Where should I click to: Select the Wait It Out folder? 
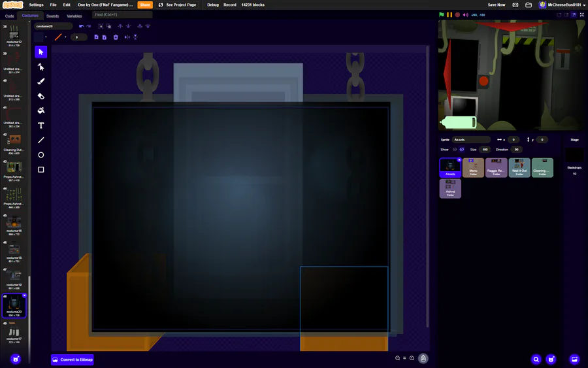[x=519, y=167]
